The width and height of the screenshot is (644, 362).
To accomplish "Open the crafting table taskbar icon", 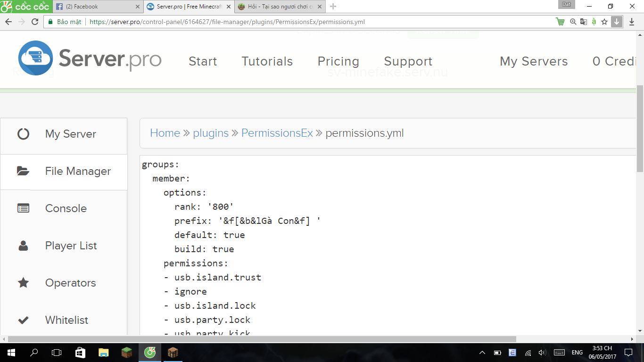I will click(173, 352).
